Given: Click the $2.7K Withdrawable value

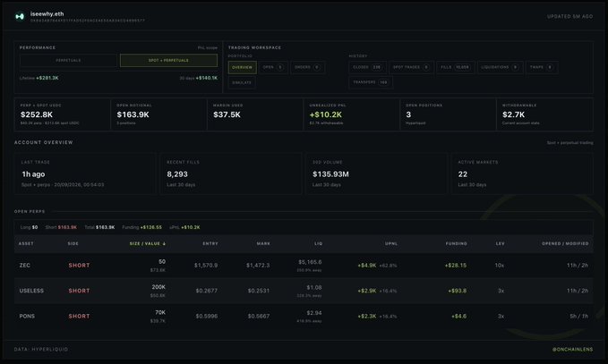Looking at the screenshot, I should click(513, 114).
